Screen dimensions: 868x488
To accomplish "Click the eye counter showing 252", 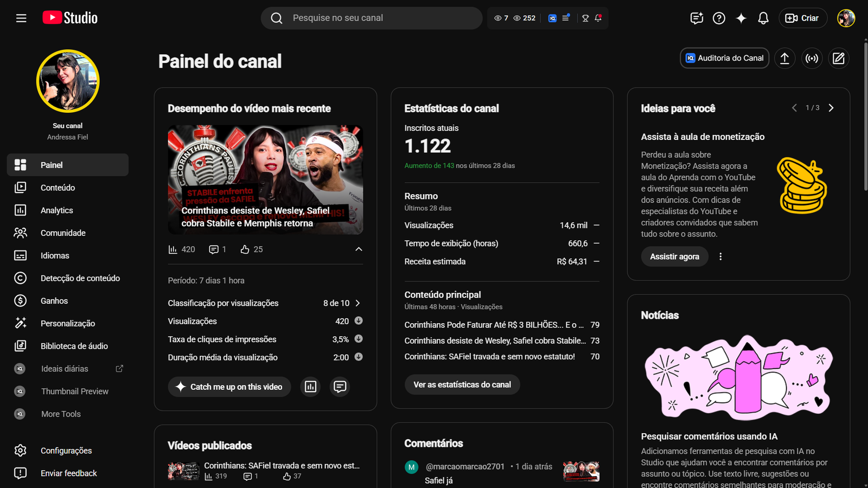I will coord(525,18).
